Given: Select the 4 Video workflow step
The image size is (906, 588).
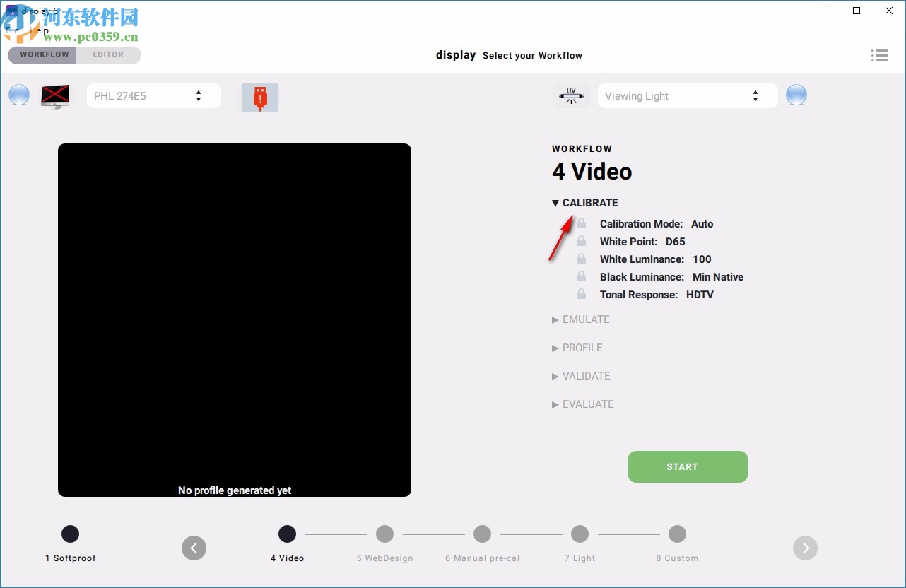Looking at the screenshot, I should [x=287, y=534].
